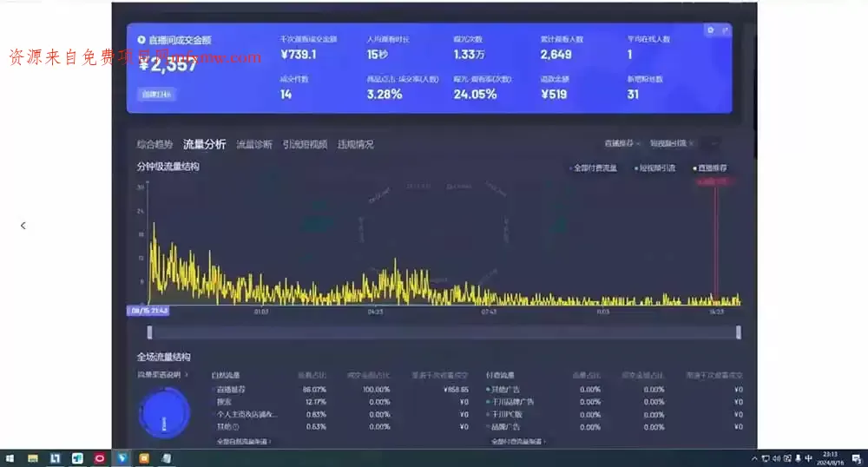
Task: Remove the 短视频引流 filter tag
Action: 691,144
